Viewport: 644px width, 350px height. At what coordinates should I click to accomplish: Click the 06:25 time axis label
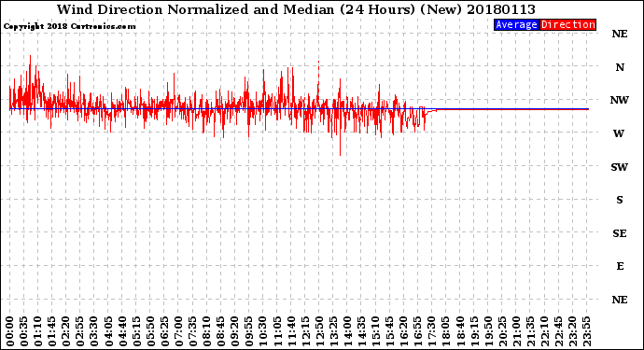(x=164, y=331)
